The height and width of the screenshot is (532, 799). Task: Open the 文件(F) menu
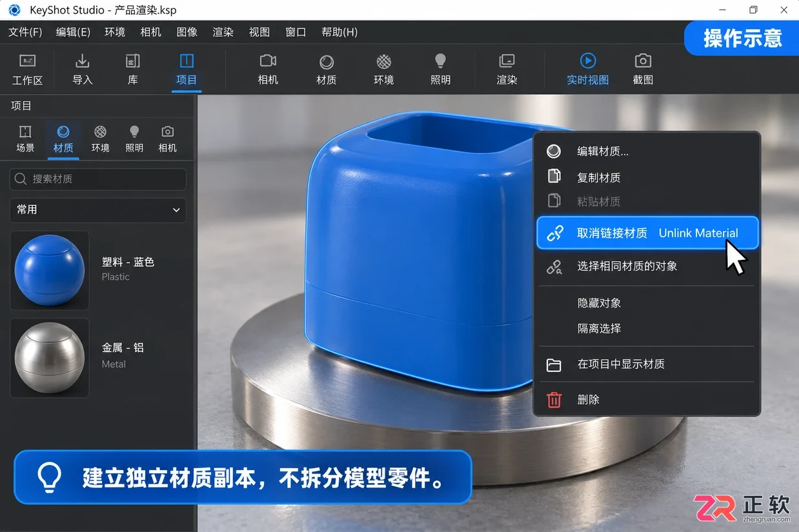25,32
